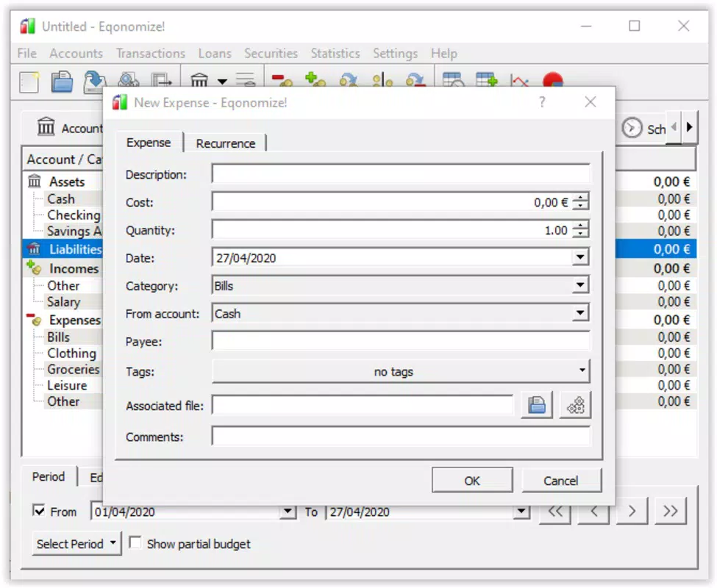Open the Date dropdown in expense dialog
This screenshot has height=588, width=717.
[x=580, y=257]
